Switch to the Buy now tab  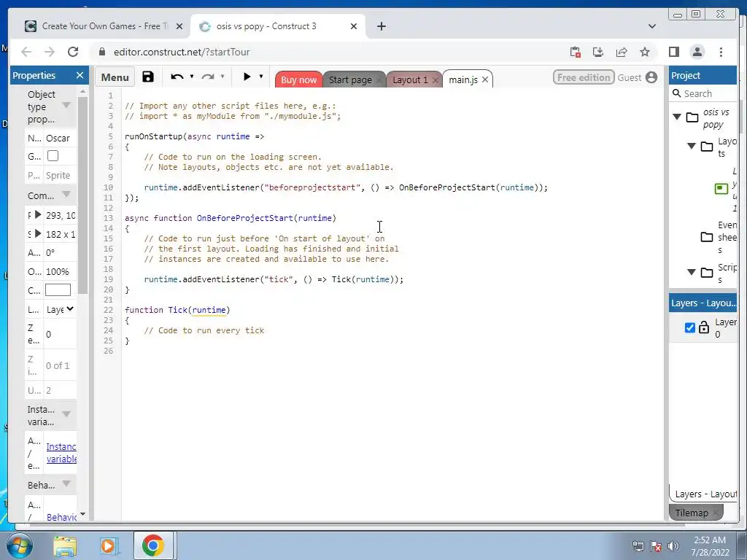pyautogui.click(x=298, y=79)
